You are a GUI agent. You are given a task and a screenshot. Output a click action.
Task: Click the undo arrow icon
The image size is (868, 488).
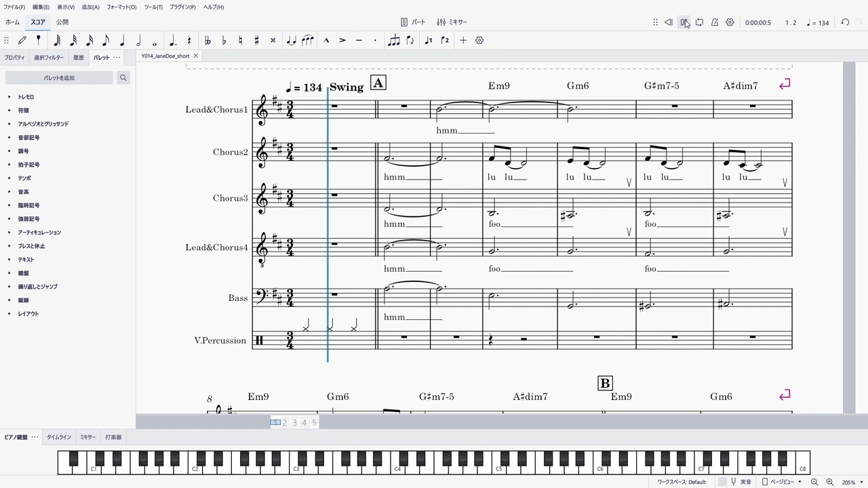tap(845, 22)
